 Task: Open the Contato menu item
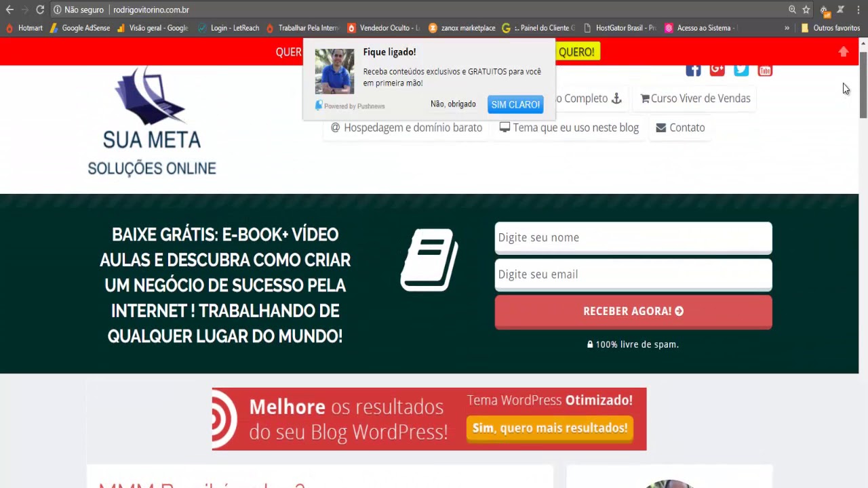click(680, 127)
